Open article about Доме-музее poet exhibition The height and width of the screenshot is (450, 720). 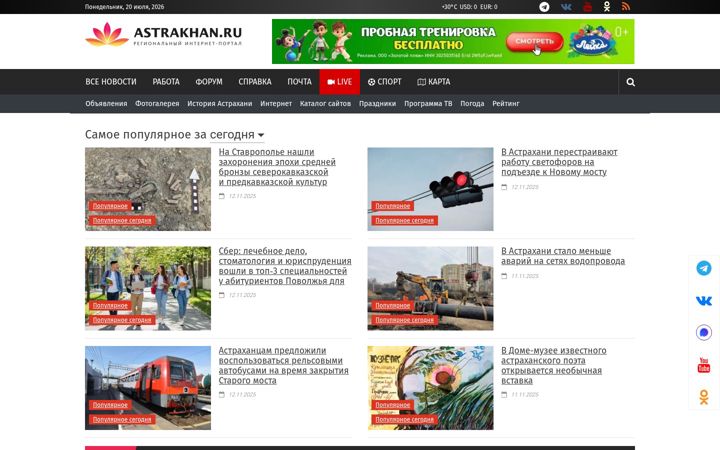[x=553, y=366]
